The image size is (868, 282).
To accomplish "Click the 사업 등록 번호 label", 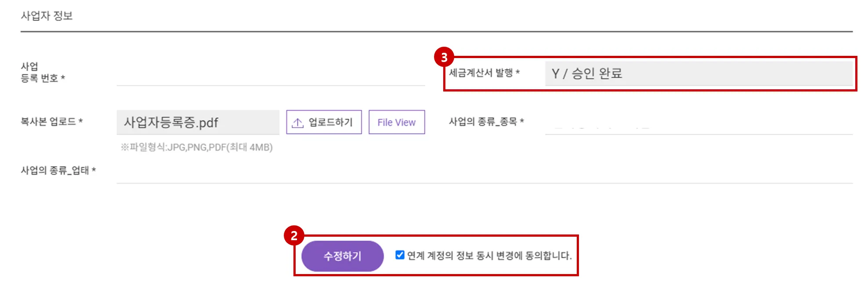I will coord(42,73).
